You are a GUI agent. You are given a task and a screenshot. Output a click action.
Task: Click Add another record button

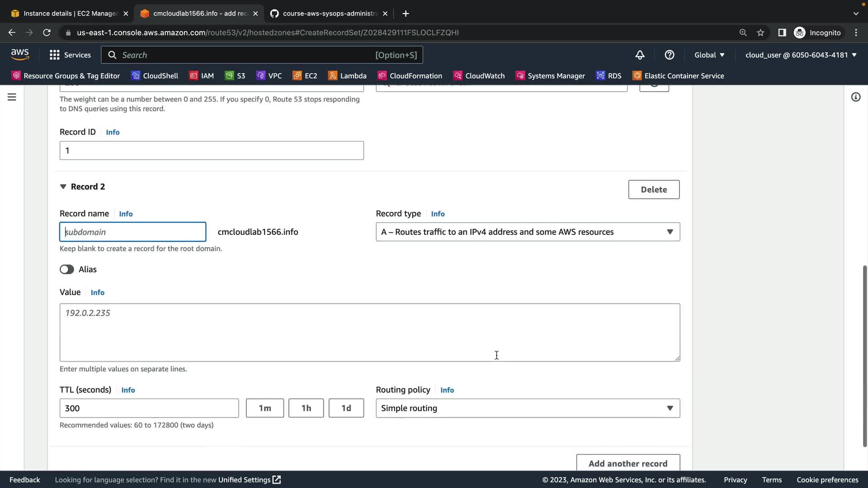point(628,463)
